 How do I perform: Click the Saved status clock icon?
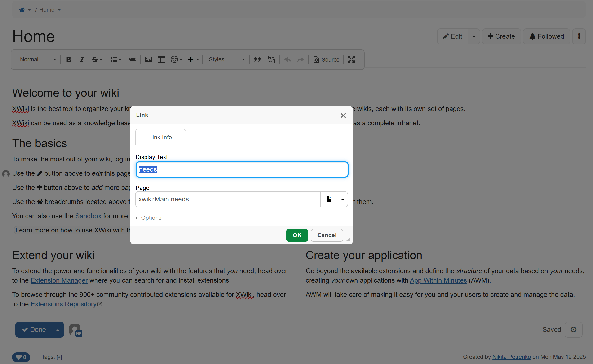click(574, 330)
